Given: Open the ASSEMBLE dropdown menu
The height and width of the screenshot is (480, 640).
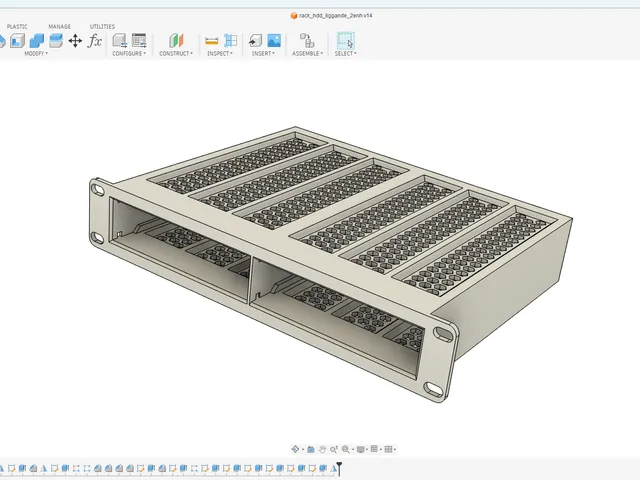Looking at the screenshot, I should point(307,53).
